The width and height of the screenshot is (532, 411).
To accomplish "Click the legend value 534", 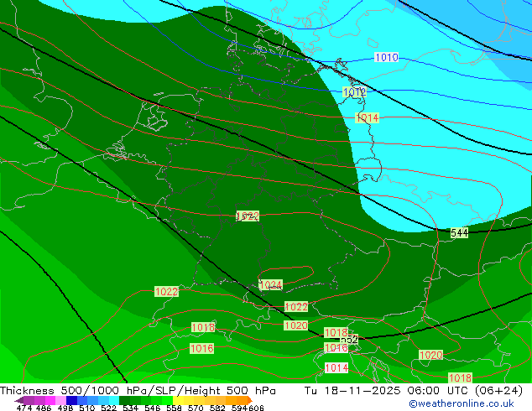I will (130, 408).
